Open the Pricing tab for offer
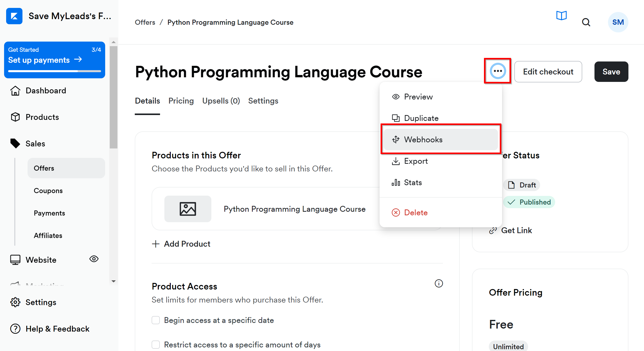 click(x=181, y=101)
